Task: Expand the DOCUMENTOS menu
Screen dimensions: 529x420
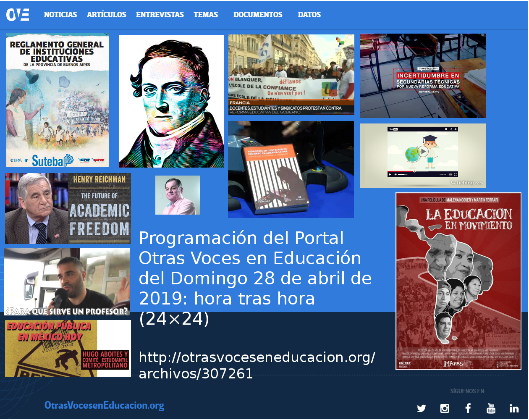Action: [258, 15]
